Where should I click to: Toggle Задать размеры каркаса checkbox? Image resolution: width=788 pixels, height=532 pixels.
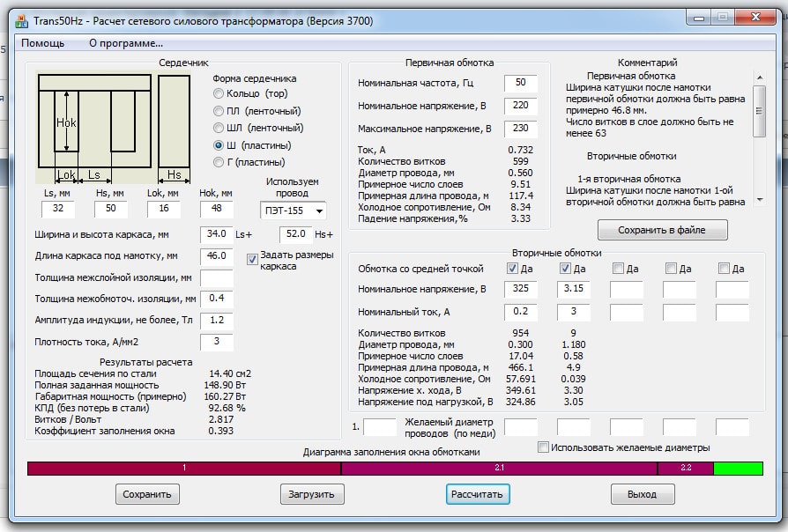tap(252, 260)
